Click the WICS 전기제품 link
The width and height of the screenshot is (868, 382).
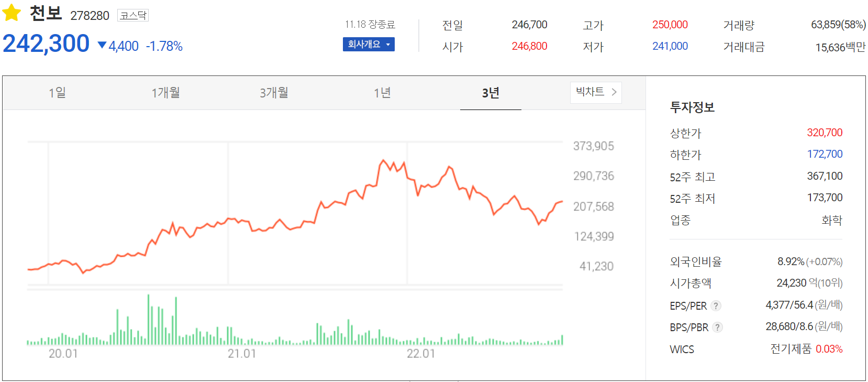click(x=791, y=349)
